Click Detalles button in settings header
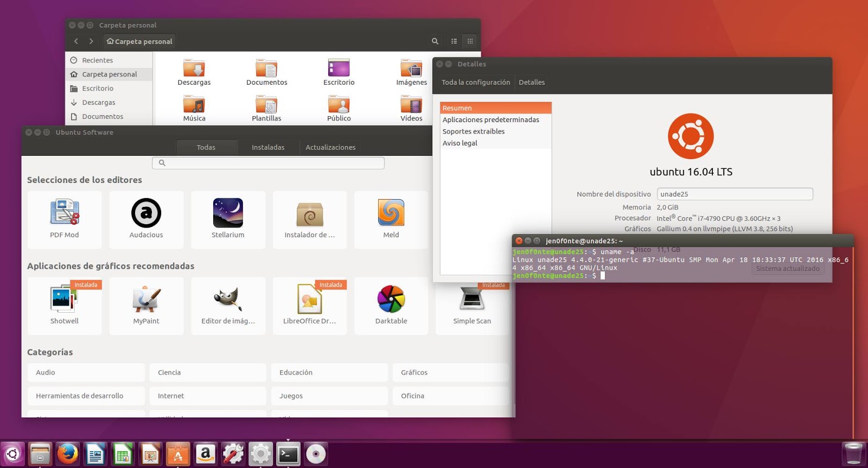The height and width of the screenshot is (468, 868). point(532,83)
